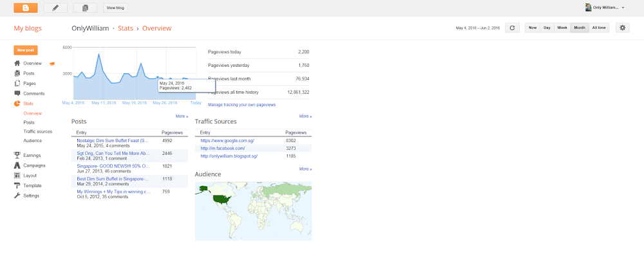644x256 pixels.
Task: Click the May 4, 2016 – Jun 2, 2016 date range
Action: point(478,28)
